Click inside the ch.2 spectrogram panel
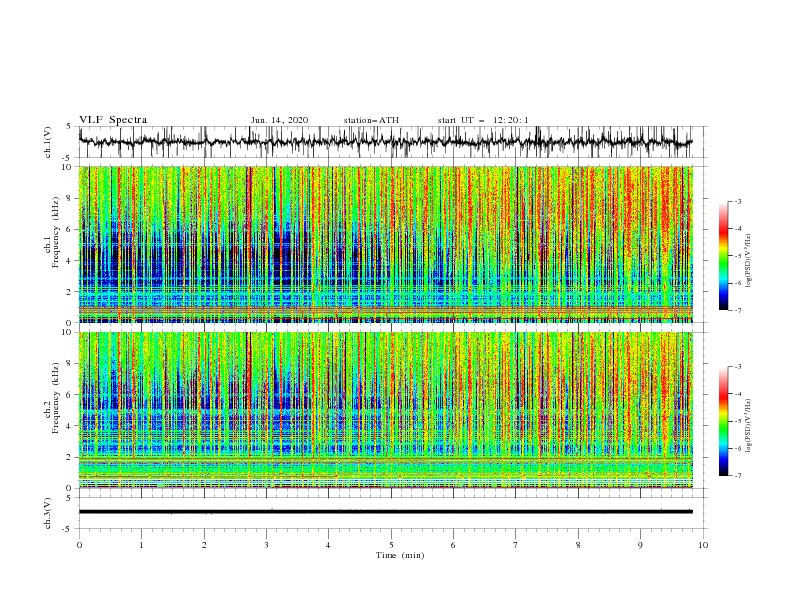Viewport: 792px width, 612px height. (x=385, y=410)
